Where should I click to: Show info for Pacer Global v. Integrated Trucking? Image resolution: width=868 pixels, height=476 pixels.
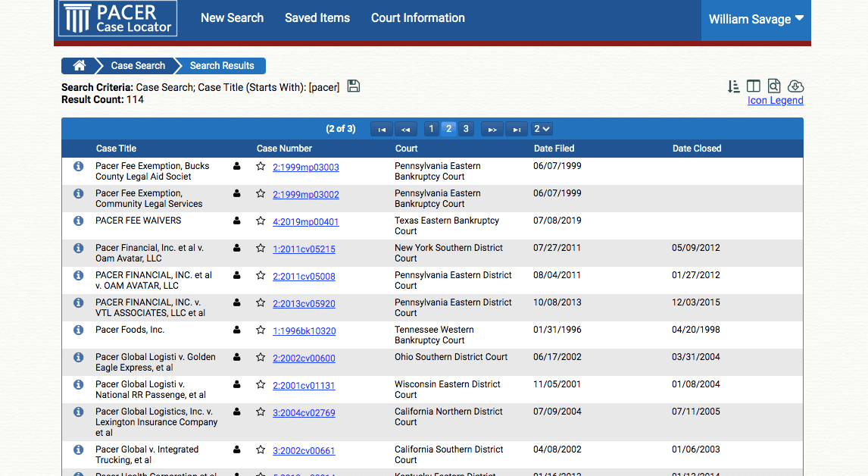(x=79, y=449)
